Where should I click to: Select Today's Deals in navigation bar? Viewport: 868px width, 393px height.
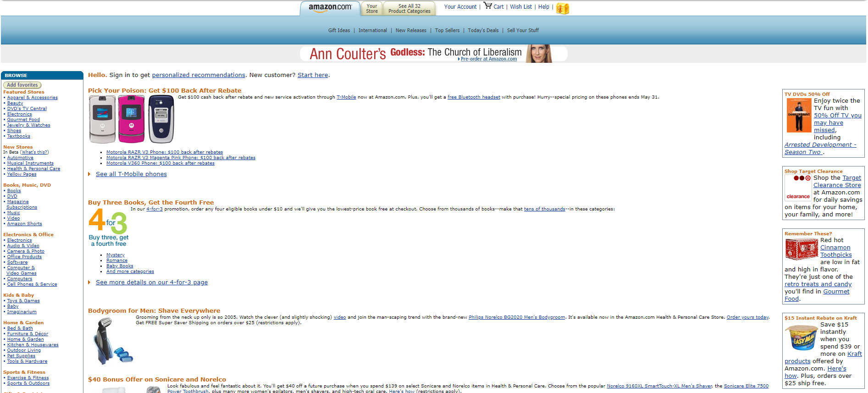click(483, 30)
